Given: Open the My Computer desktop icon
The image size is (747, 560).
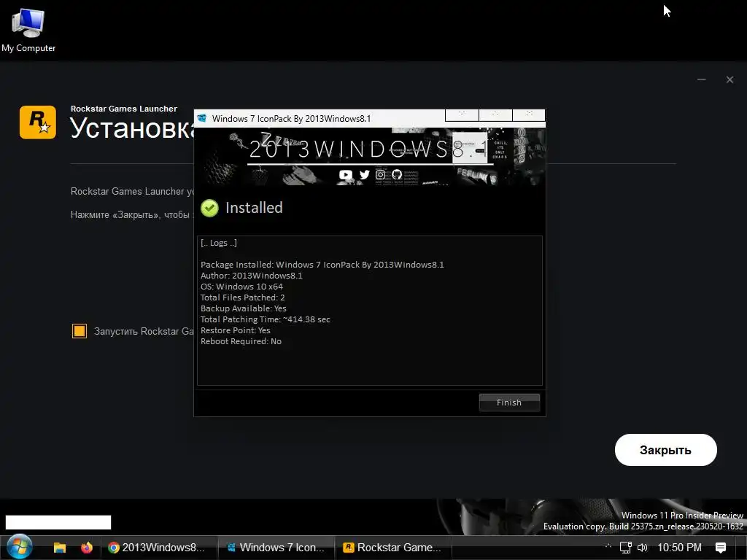Looking at the screenshot, I should click(28, 31).
